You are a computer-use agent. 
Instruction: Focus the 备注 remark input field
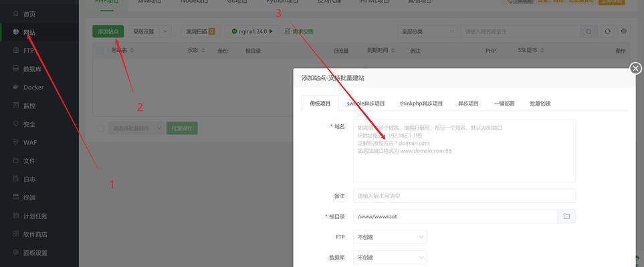coord(464,196)
